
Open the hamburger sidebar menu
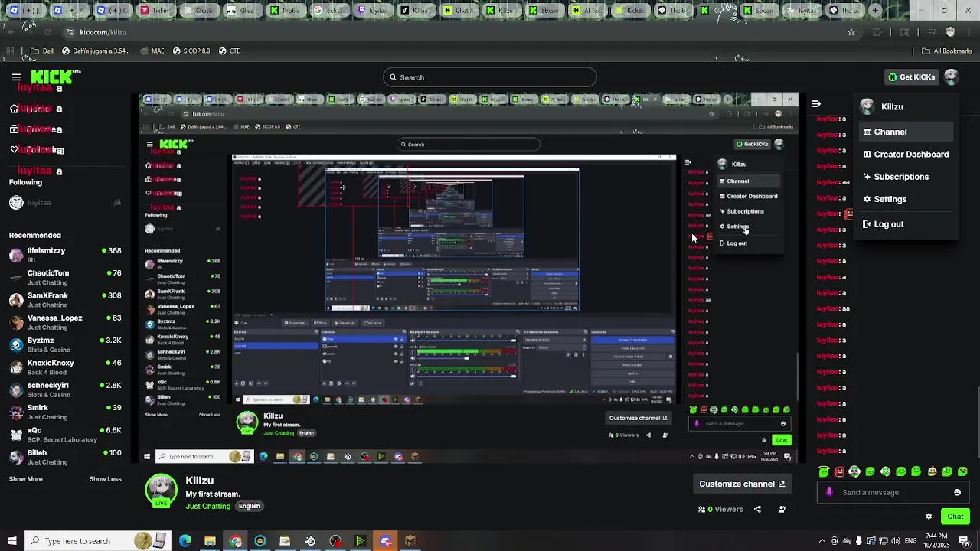point(16,77)
